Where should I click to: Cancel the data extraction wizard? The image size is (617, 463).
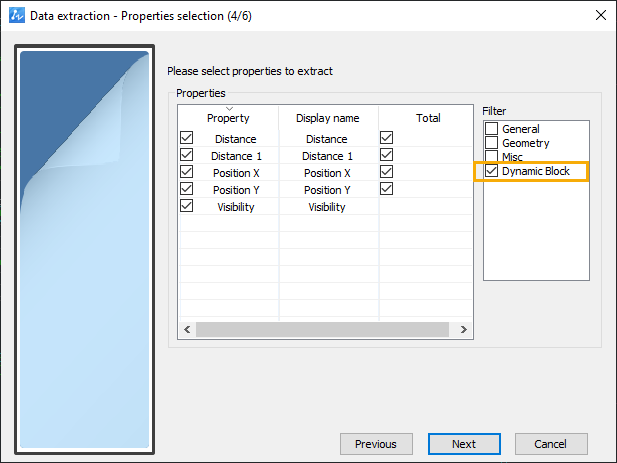(x=551, y=444)
